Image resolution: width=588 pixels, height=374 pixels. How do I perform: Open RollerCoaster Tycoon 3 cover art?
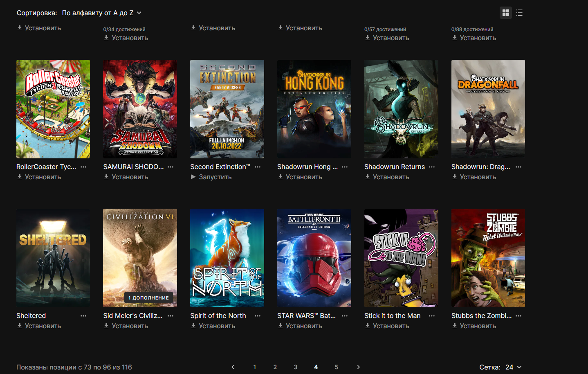[53, 109]
